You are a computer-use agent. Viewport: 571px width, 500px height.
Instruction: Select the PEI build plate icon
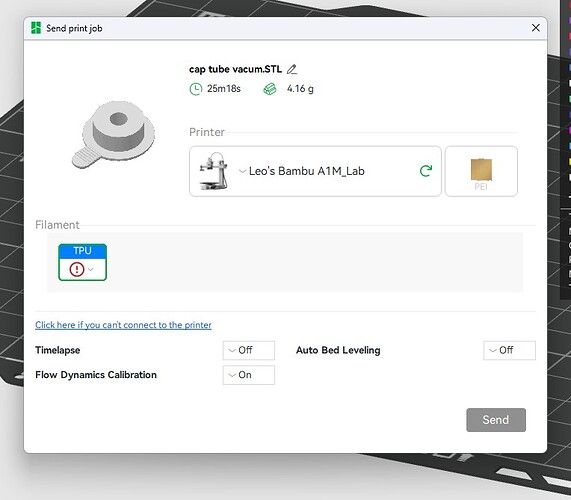click(x=481, y=171)
